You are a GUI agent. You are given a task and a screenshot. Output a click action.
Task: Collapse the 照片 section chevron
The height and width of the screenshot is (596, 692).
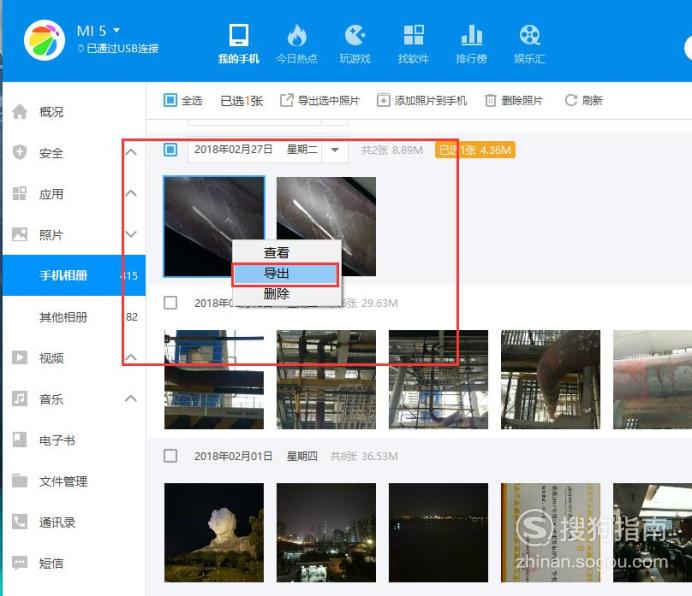tap(131, 234)
